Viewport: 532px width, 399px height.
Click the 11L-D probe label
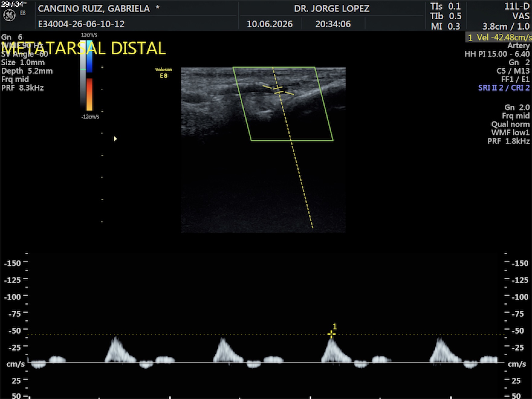pyautogui.click(x=517, y=6)
